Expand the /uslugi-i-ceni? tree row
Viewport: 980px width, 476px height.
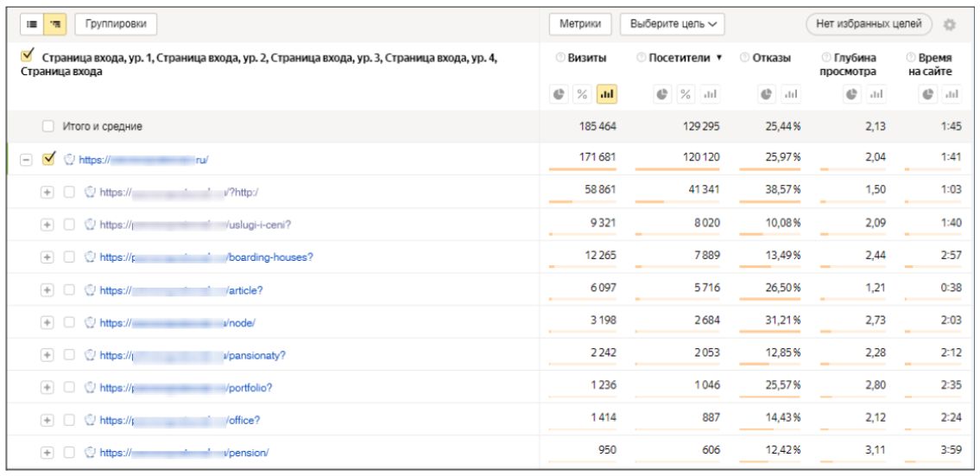[x=47, y=225]
